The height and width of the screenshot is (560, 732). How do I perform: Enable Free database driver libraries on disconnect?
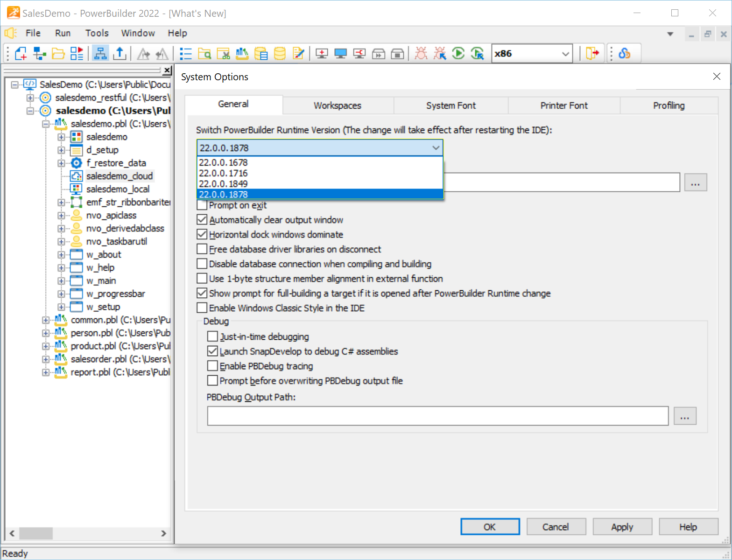tap(202, 249)
